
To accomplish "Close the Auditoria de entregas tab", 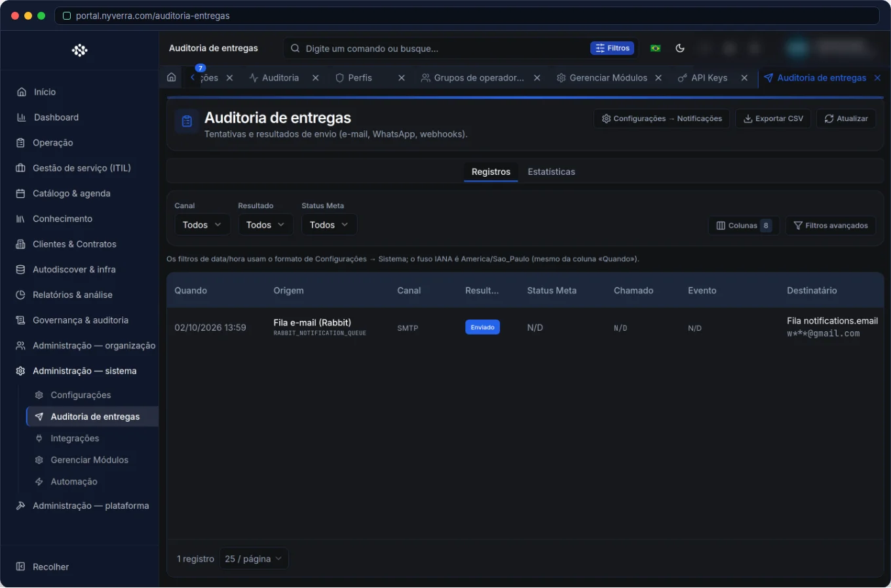I will click(x=877, y=78).
